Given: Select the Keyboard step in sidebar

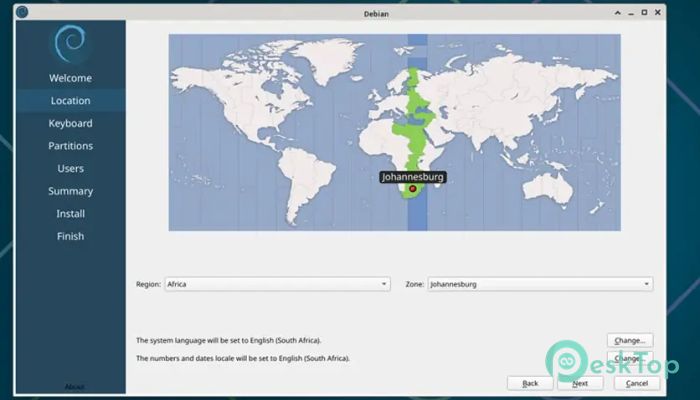Looking at the screenshot, I should (x=70, y=123).
